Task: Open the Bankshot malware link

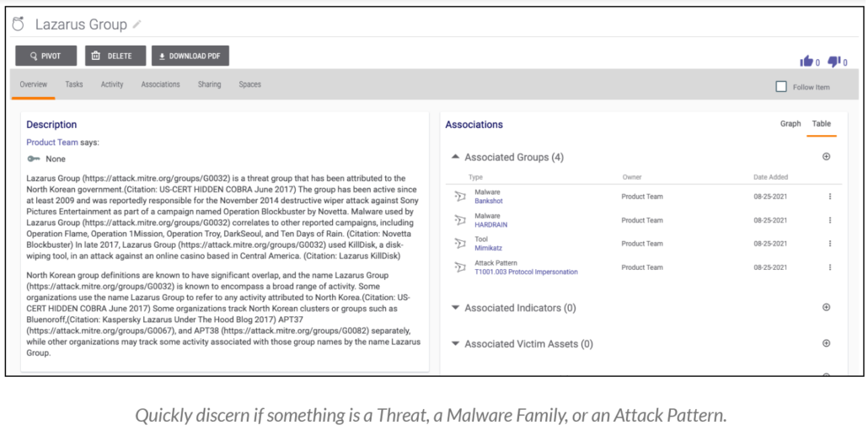Action: click(488, 201)
